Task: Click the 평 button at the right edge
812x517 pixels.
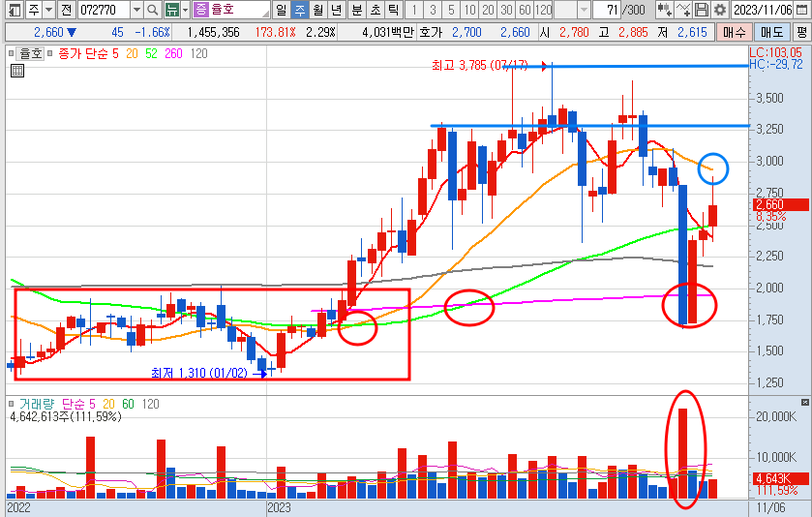Action: 801,32
